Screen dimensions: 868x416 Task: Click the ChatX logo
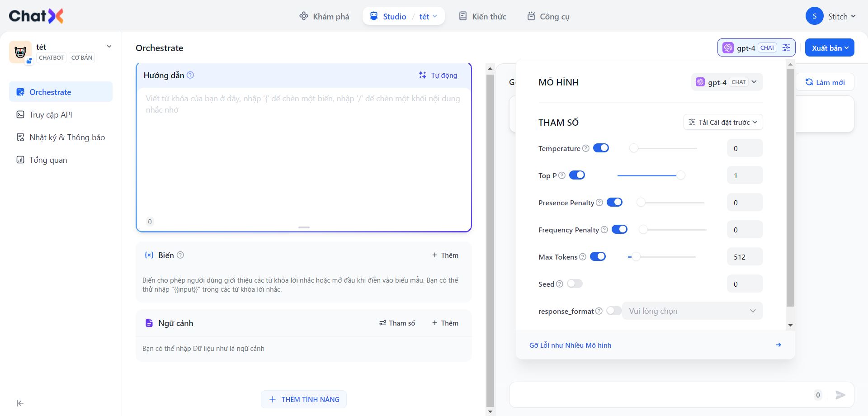(x=36, y=16)
